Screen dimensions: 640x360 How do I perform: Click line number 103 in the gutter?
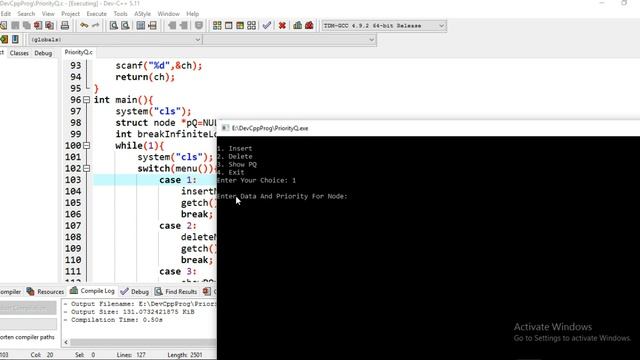pyautogui.click(x=73, y=180)
